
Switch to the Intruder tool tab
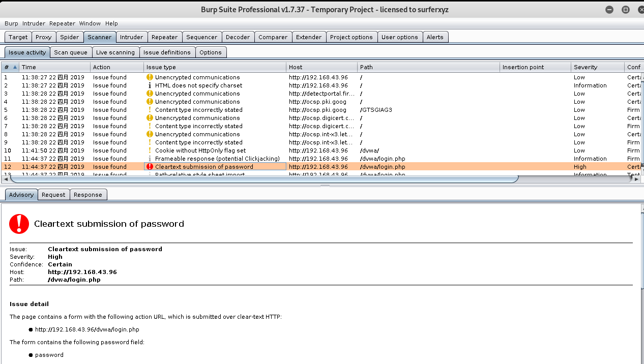[x=132, y=37]
